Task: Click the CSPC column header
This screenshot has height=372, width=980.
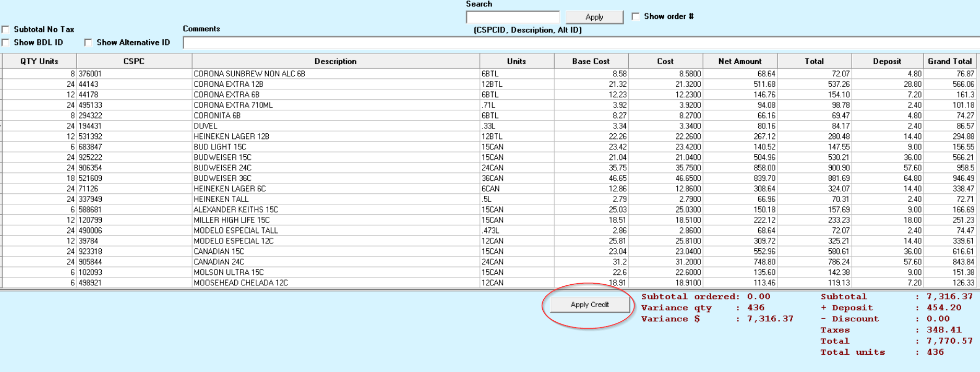Action: click(x=134, y=61)
